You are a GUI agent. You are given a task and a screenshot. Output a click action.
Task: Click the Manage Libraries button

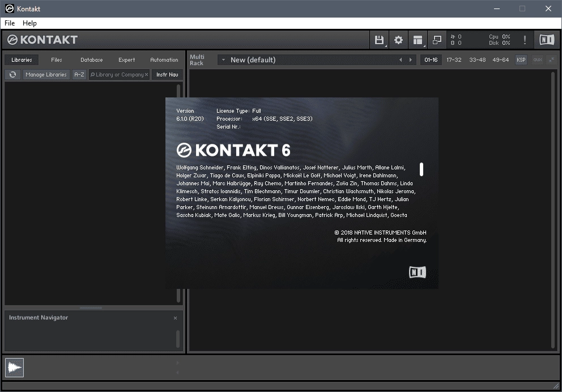(46, 75)
